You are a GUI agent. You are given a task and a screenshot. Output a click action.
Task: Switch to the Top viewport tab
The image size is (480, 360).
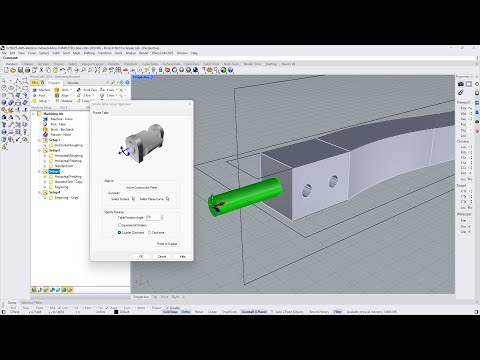155,297
